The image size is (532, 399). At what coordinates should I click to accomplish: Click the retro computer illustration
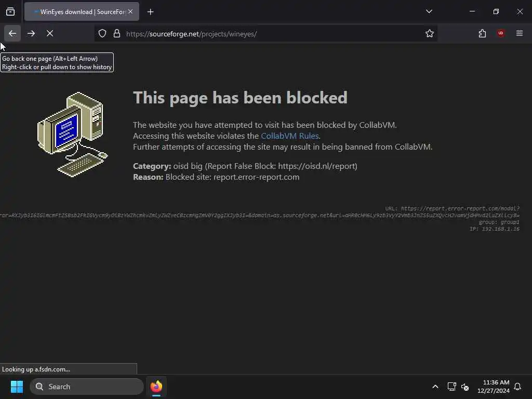pos(73,135)
